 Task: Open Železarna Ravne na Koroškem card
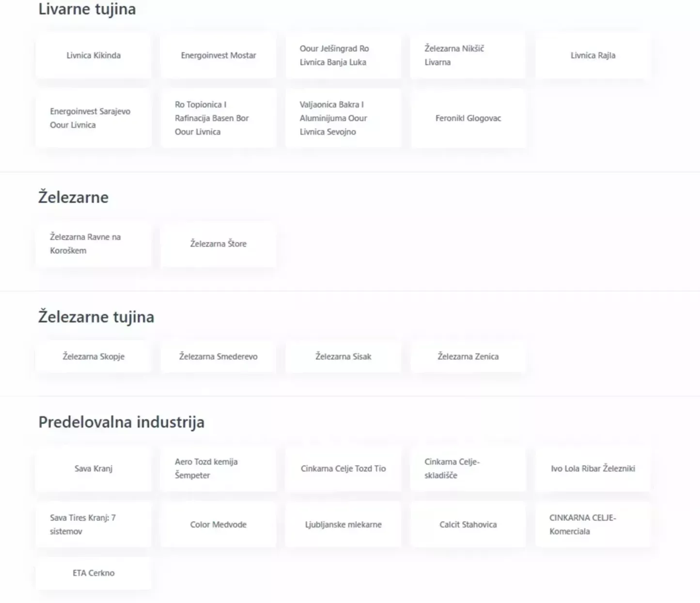(x=93, y=244)
